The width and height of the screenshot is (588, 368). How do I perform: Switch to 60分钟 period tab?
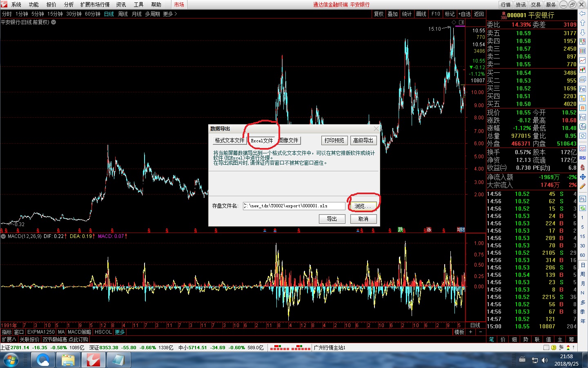click(93, 14)
